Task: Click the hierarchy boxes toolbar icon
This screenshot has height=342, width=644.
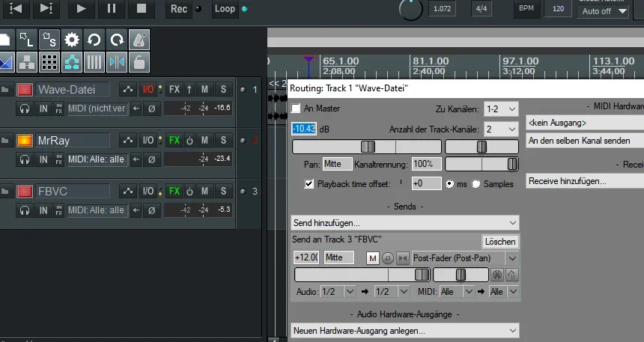Action: click(27, 62)
